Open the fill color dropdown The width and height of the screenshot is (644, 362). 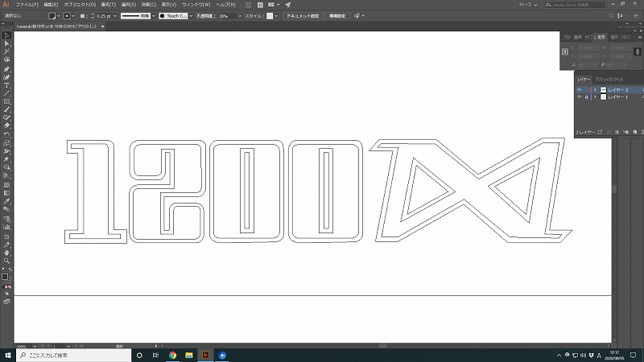click(58, 16)
